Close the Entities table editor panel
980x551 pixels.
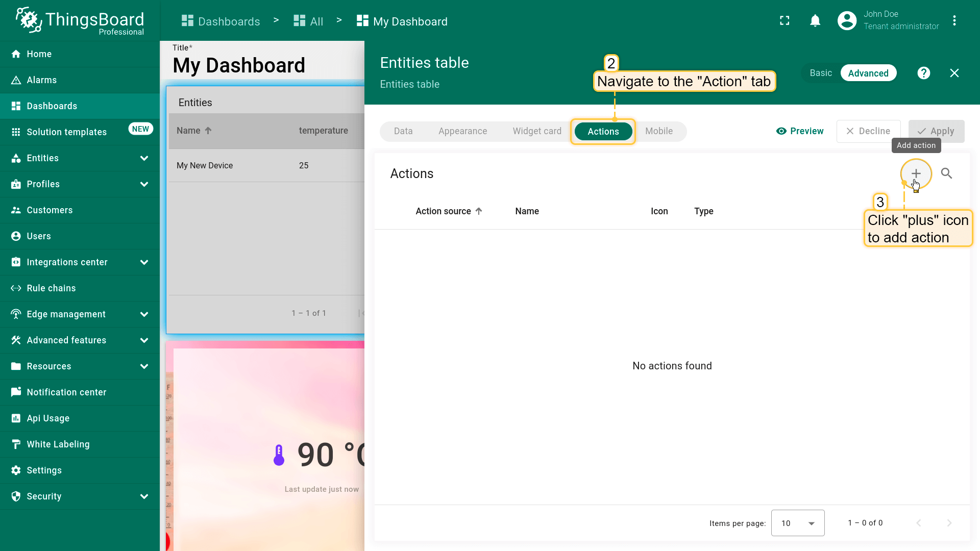click(954, 73)
